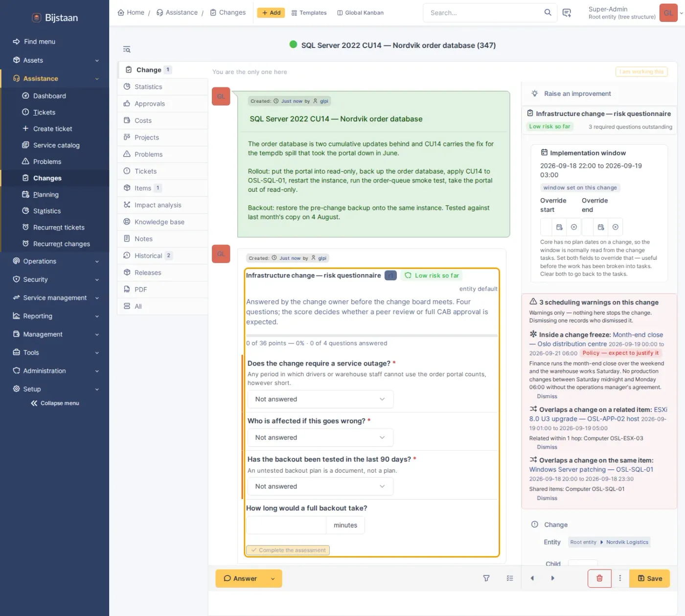This screenshot has width=685, height=616.
Task: Toggle the list search panel icon
Action: tap(127, 49)
